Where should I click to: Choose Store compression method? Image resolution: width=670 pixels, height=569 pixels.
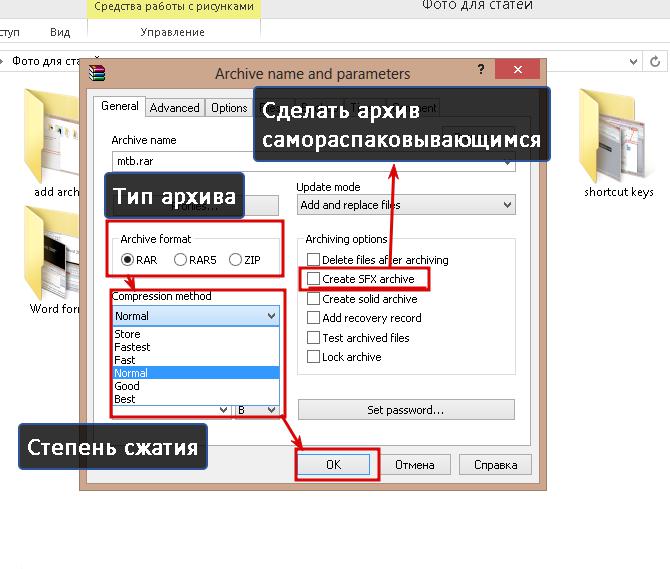tap(196, 334)
